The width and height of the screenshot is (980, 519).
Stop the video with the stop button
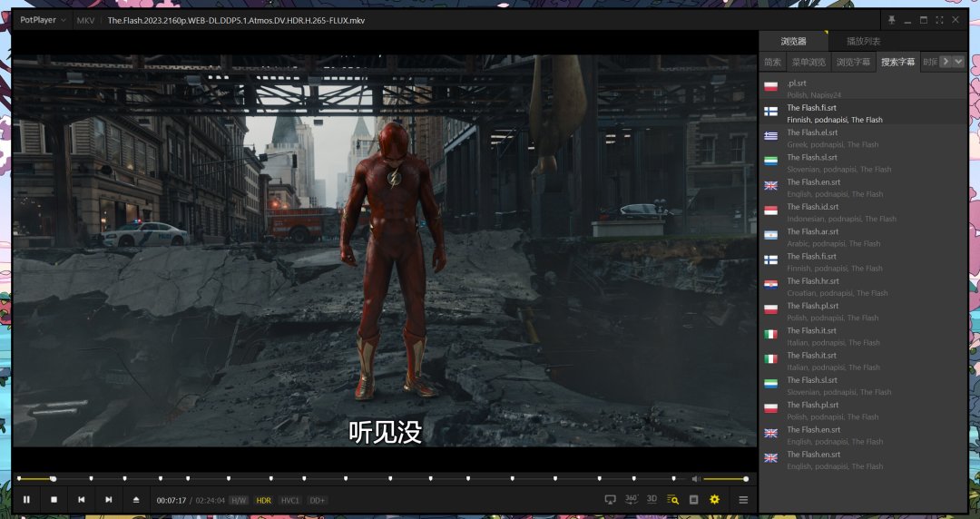[x=54, y=500]
